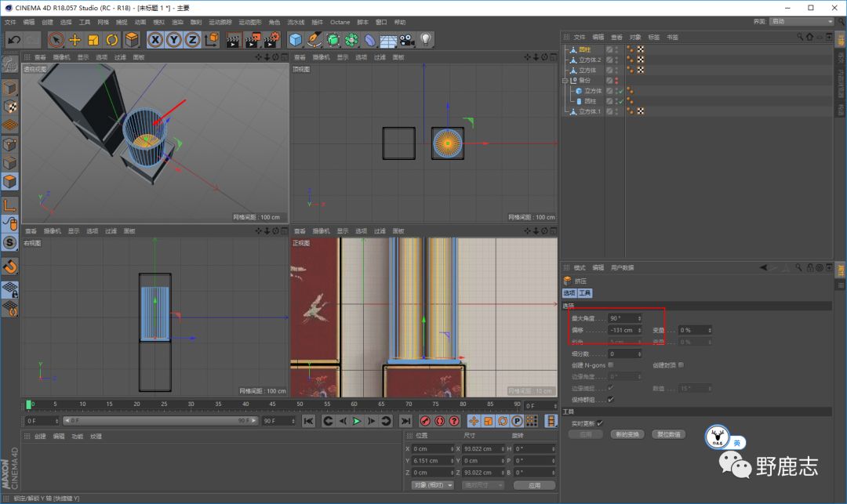Click the play forward button

coord(356,421)
